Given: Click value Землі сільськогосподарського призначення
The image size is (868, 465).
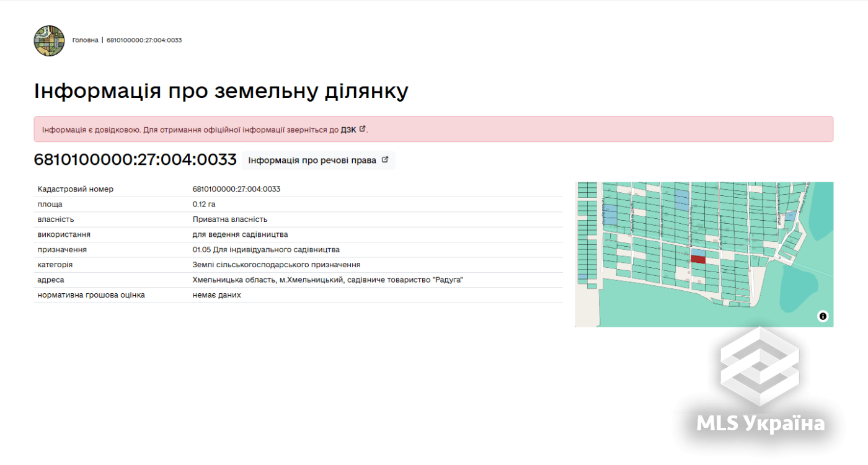Looking at the screenshot, I should coord(277,265).
